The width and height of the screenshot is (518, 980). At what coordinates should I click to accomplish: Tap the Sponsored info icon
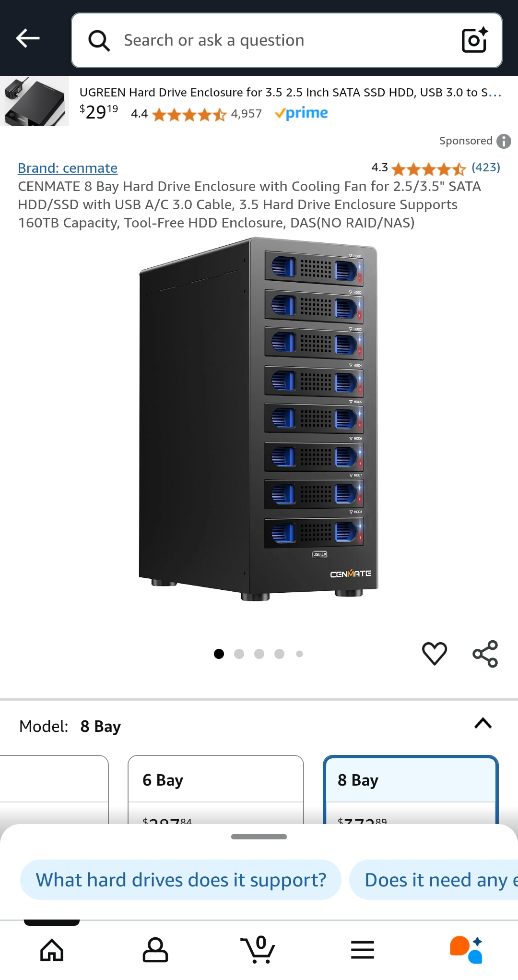pyautogui.click(x=504, y=141)
